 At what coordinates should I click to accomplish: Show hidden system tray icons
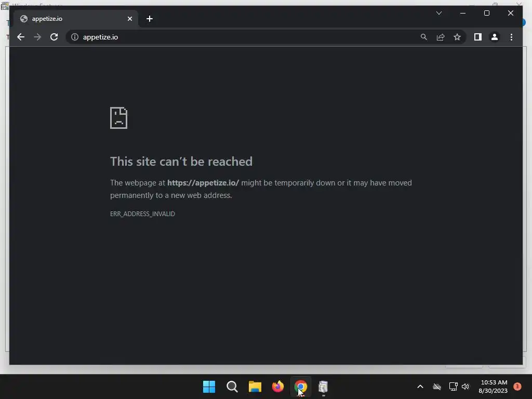pos(420,387)
